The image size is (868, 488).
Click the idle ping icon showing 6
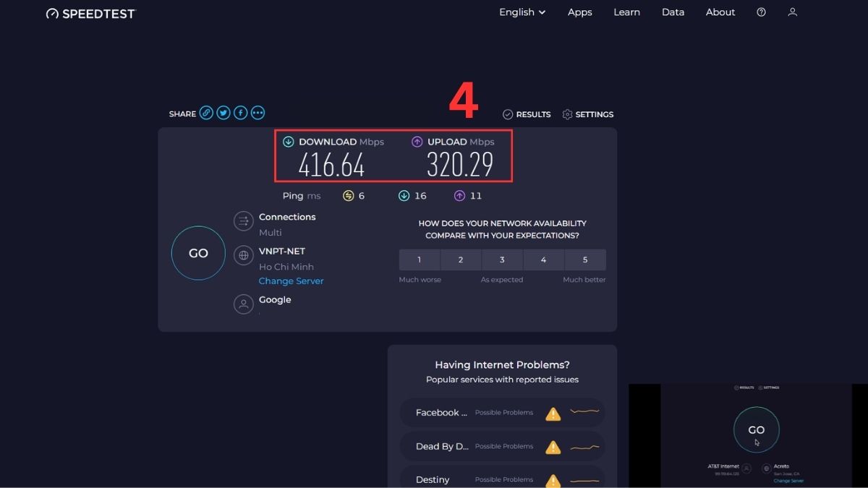348,196
